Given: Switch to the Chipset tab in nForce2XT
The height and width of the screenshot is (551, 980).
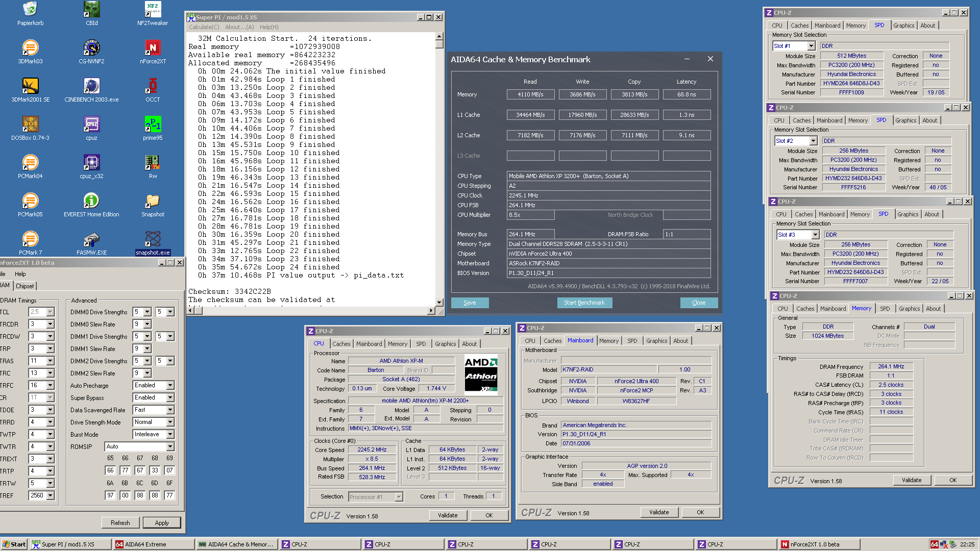Looking at the screenshot, I should point(25,286).
